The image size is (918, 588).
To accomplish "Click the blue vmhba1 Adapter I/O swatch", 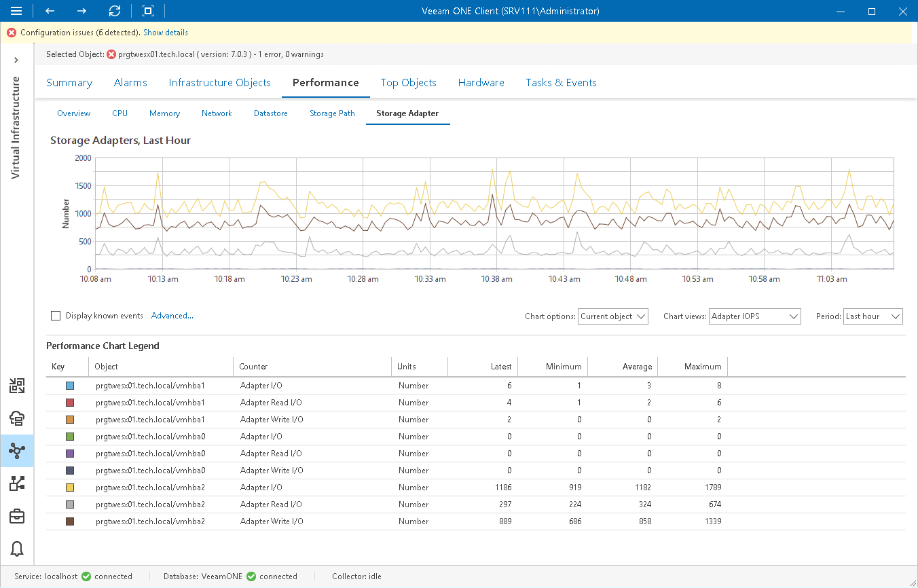I will [70, 386].
